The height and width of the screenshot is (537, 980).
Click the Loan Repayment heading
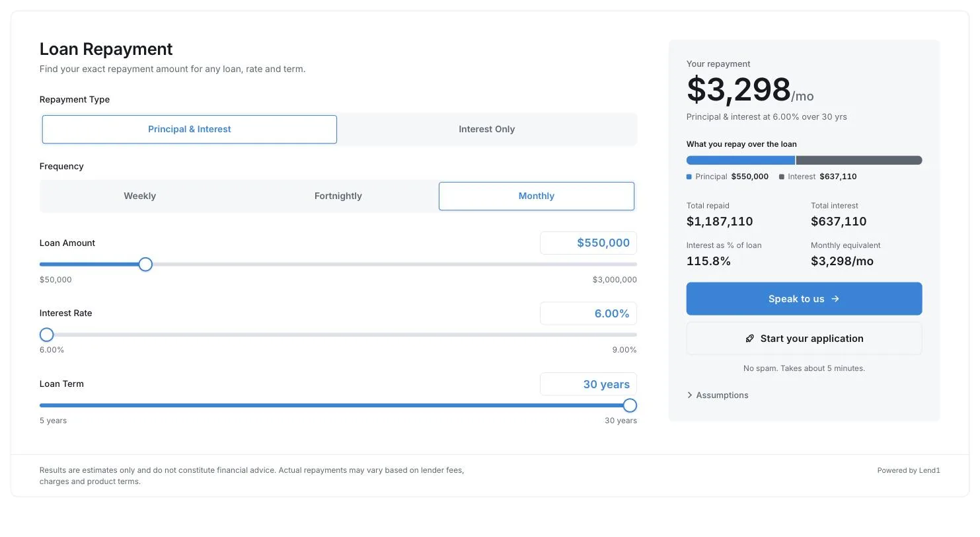tap(106, 49)
